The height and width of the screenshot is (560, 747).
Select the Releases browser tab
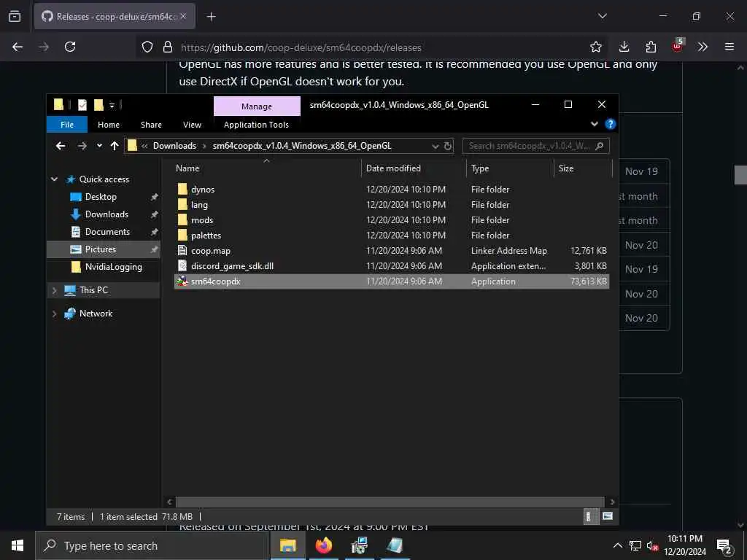(115, 17)
